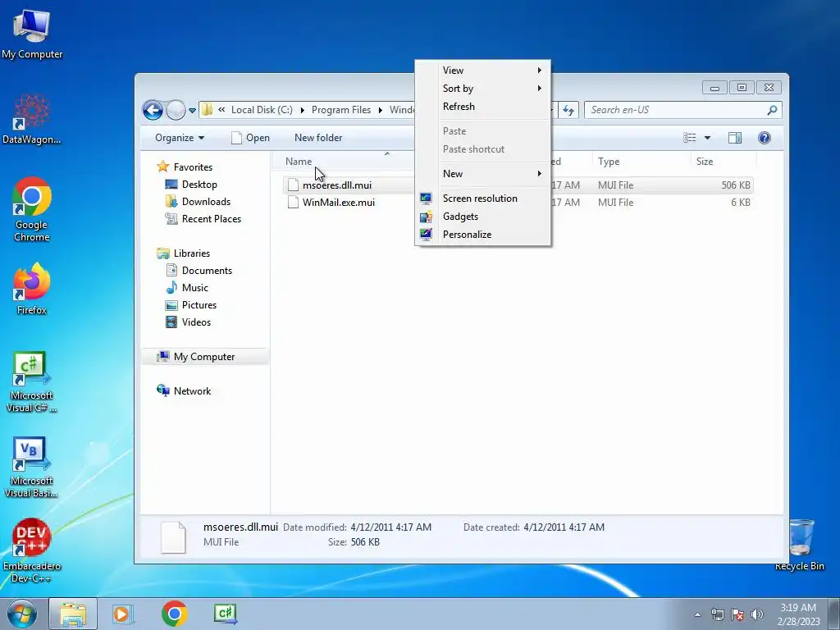Toggle the preview pane icon
This screenshot has height=630, width=840.
(735, 138)
